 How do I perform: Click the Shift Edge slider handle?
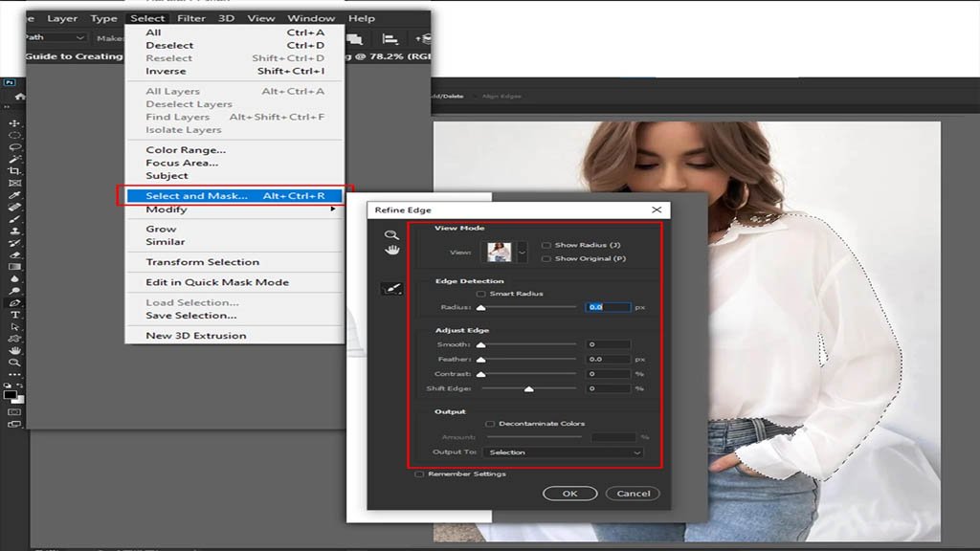[528, 389]
